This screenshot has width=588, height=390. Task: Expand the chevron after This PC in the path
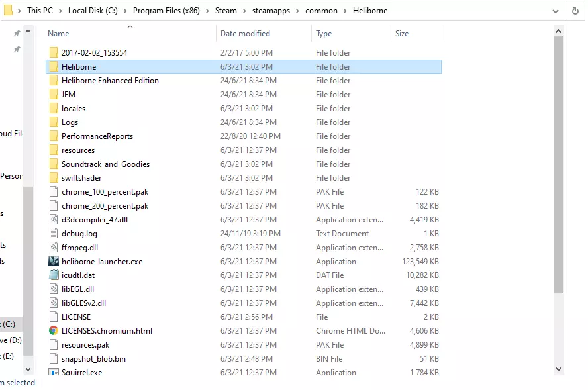60,11
